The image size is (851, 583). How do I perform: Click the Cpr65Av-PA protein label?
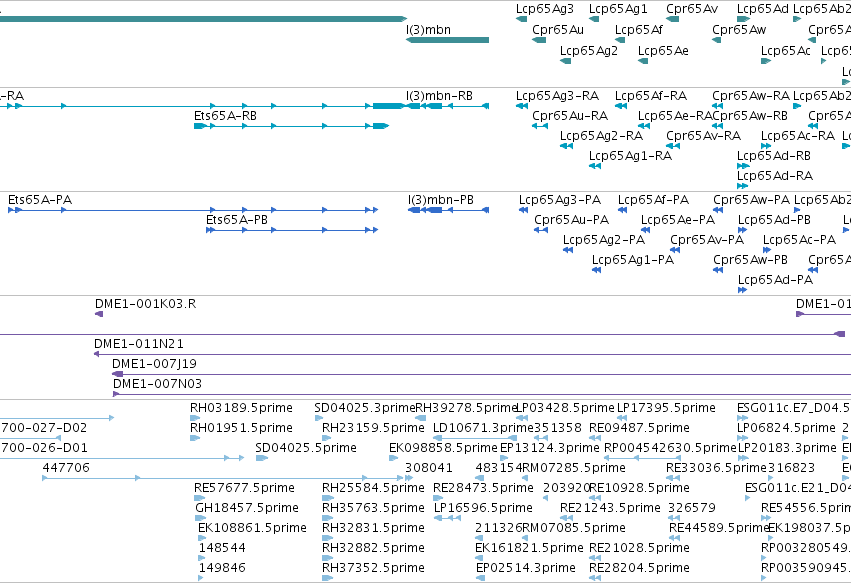707,240
